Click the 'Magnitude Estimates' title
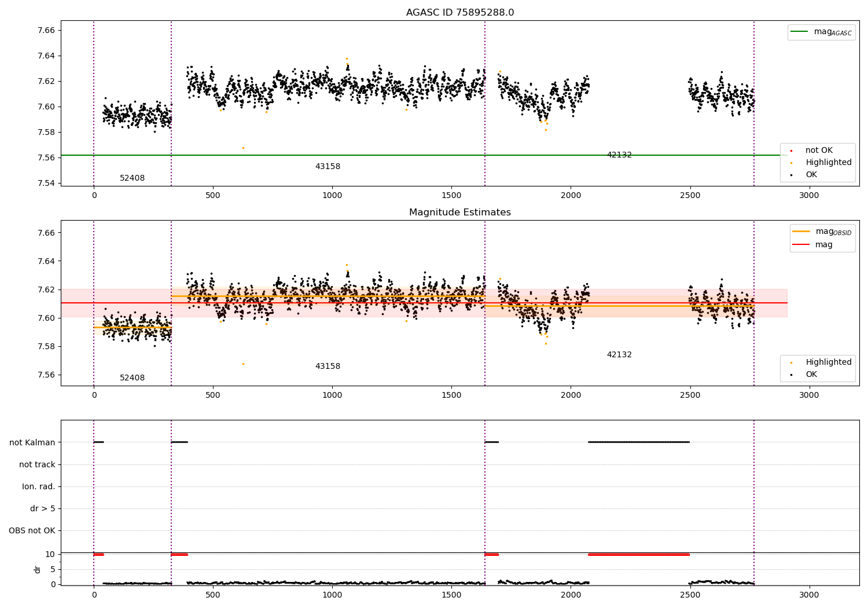 pyautogui.click(x=459, y=213)
